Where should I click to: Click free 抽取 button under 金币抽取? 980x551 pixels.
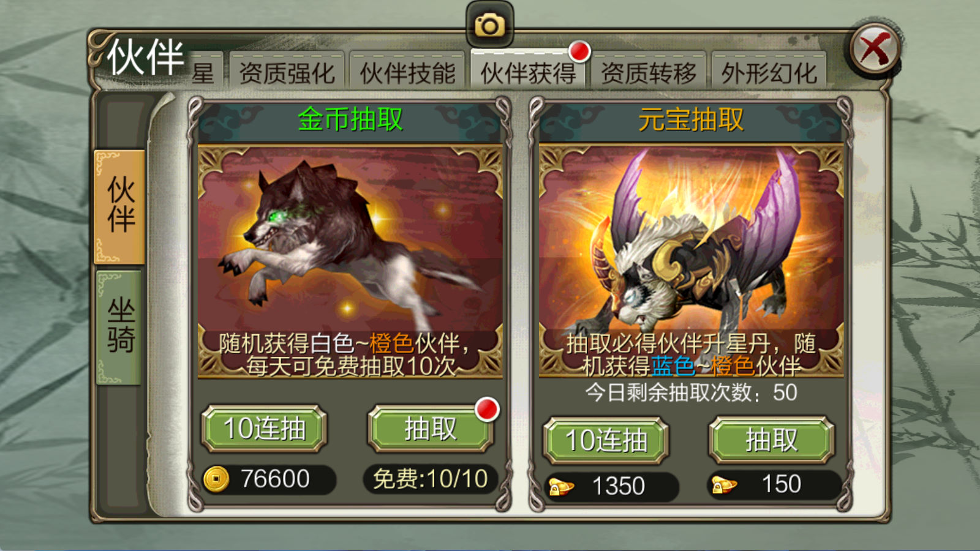(x=430, y=428)
